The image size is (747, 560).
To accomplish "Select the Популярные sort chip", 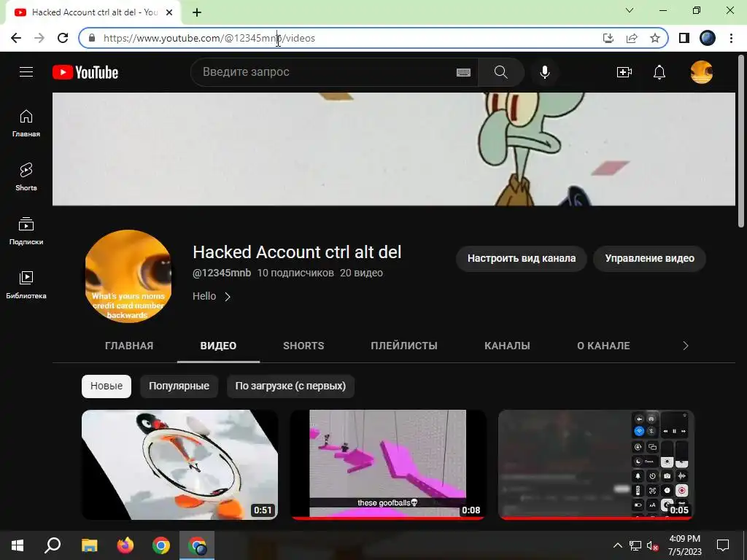I will [179, 386].
